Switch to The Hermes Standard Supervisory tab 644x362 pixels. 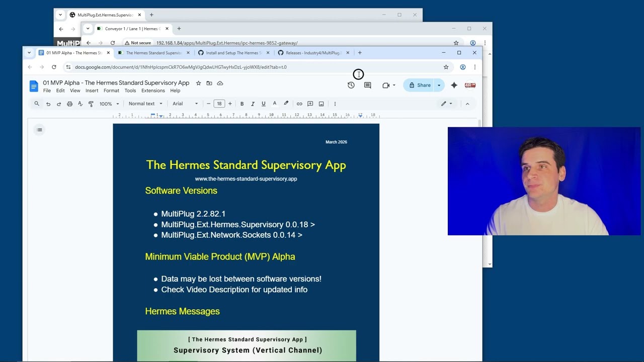(153, 53)
